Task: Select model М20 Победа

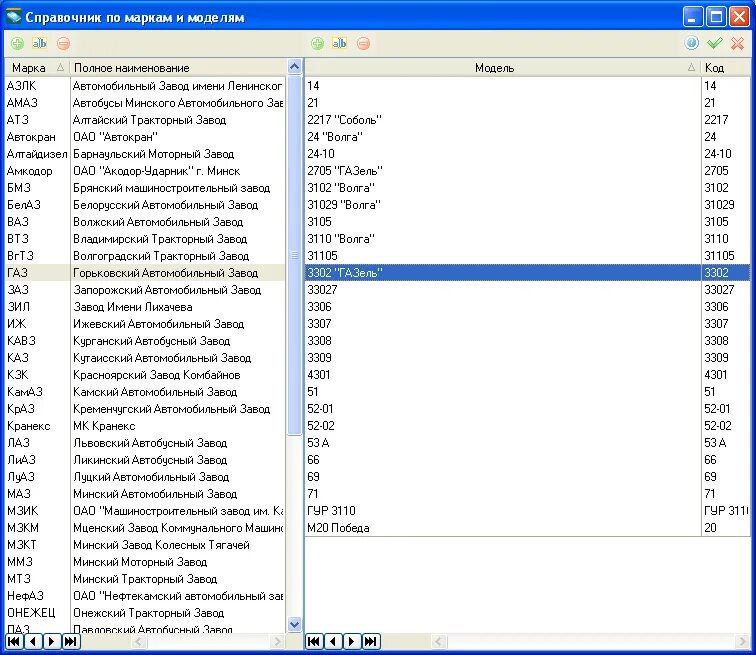Action: point(503,528)
